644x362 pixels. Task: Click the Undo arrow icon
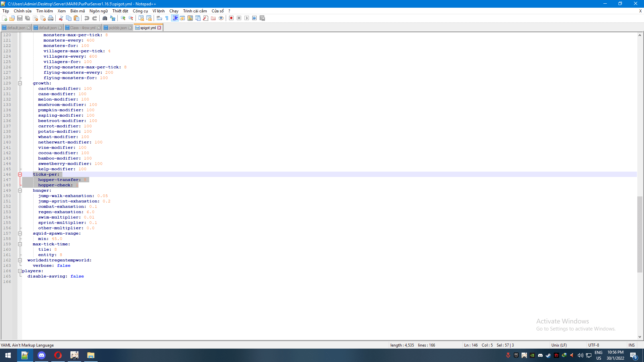tap(87, 18)
